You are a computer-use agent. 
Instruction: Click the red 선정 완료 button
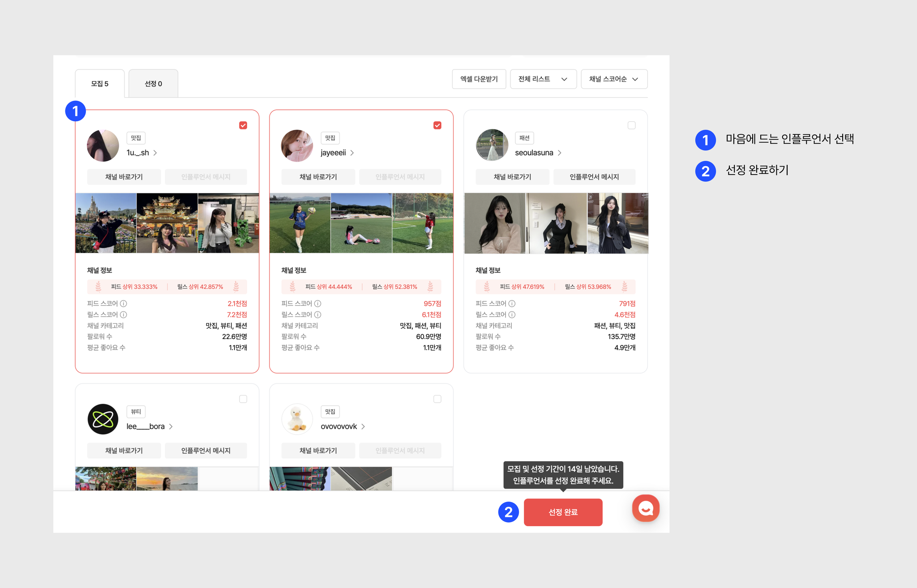[563, 512]
